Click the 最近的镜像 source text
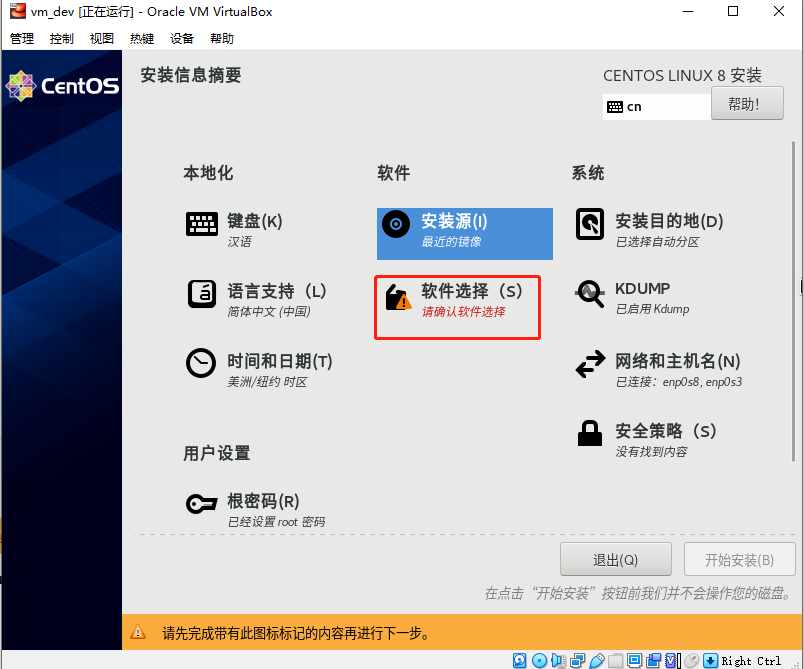Screen dimensions: 804x669 point(451,241)
